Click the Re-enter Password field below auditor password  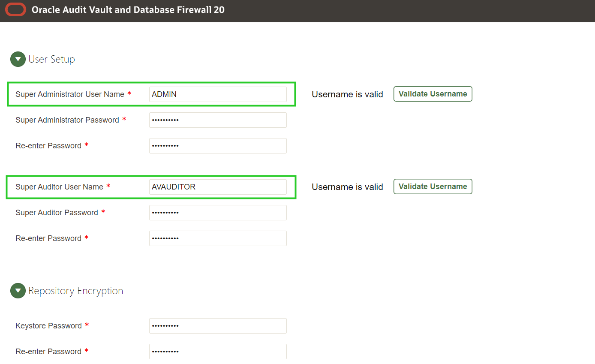coord(218,238)
